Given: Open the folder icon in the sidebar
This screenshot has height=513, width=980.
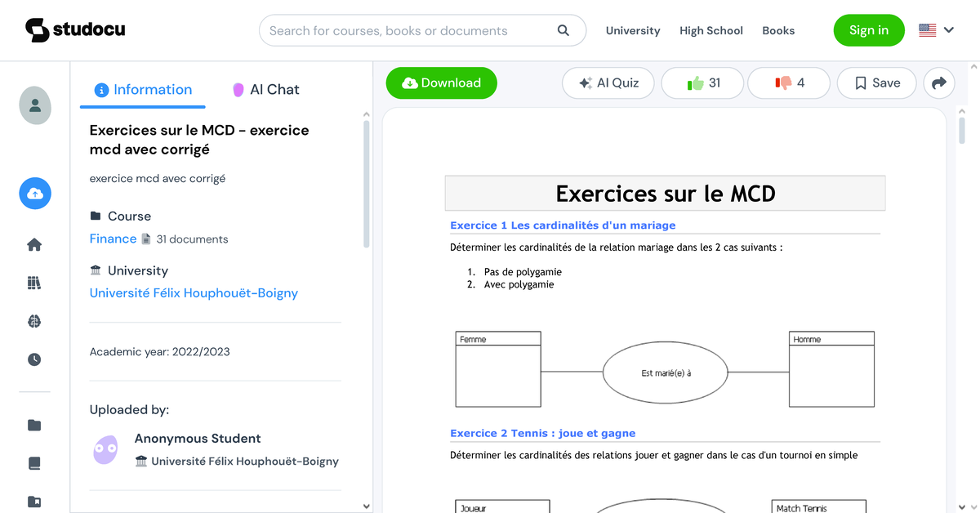Looking at the screenshot, I should (x=34, y=425).
